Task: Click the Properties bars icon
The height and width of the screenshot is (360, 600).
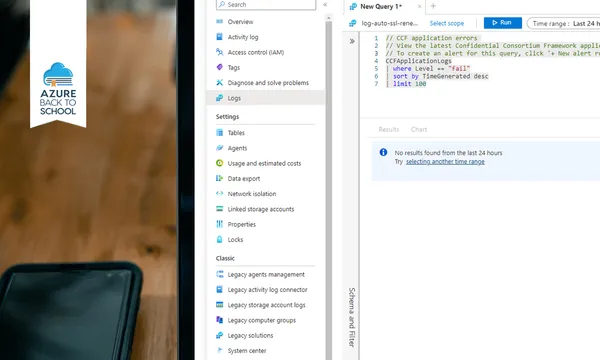Action: pos(219,224)
